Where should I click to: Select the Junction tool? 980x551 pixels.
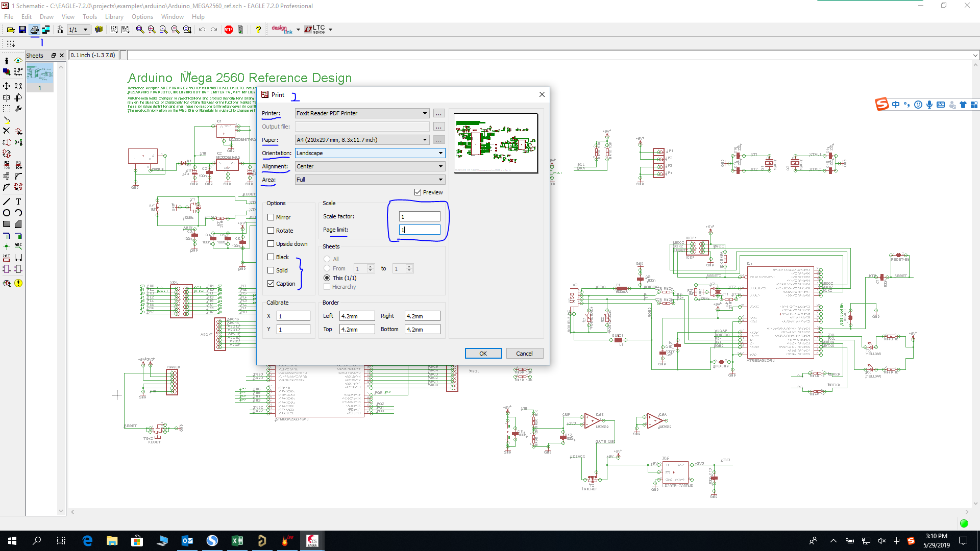pyautogui.click(x=7, y=246)
